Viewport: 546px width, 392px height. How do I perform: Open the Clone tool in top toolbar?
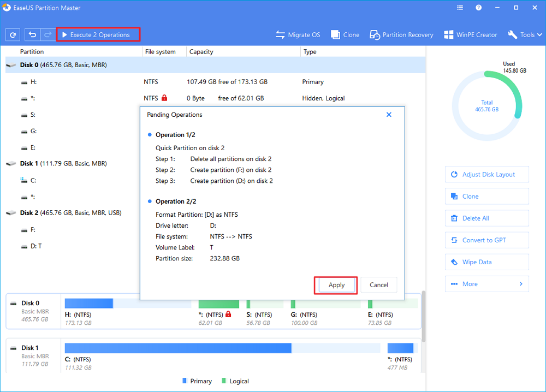pos(345,35)
